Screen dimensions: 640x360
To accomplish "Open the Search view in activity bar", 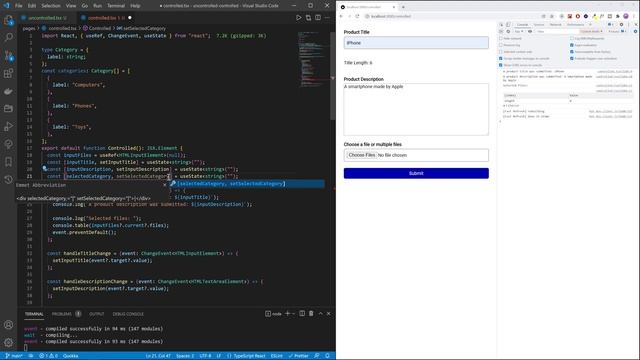I will 8,38.
